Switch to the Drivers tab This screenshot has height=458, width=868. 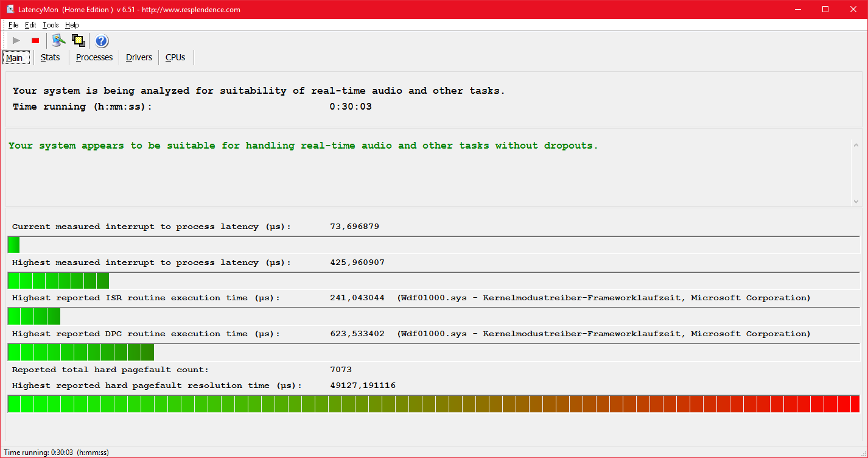pyautogui.click(x=139, y=57)
